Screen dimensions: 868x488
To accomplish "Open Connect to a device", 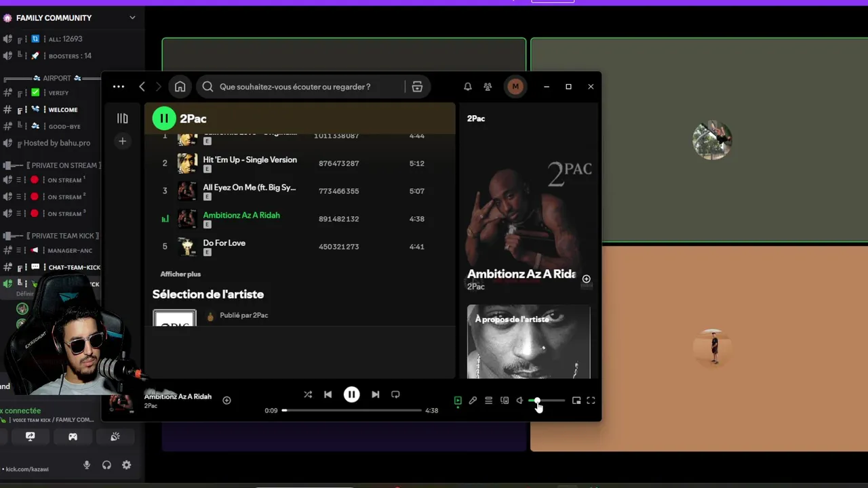I will point(505,401).
